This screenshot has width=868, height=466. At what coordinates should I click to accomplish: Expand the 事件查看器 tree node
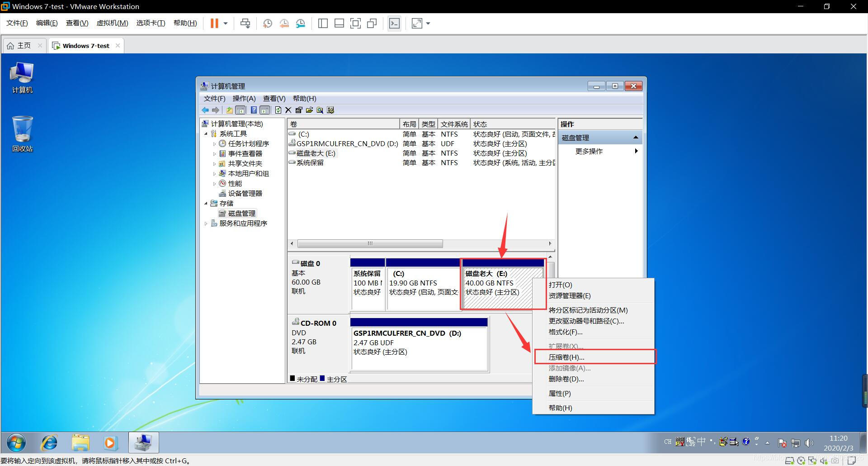(214, 154)
